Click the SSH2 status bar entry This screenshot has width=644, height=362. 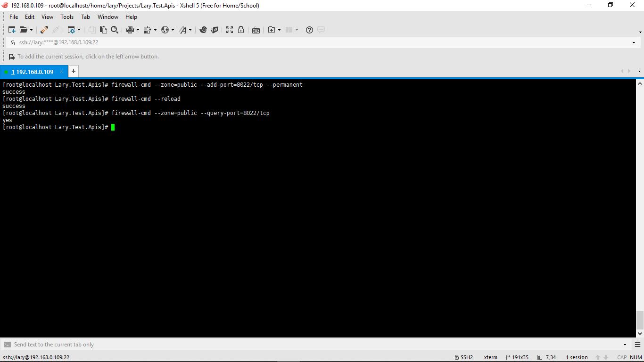tap(463, 357)
